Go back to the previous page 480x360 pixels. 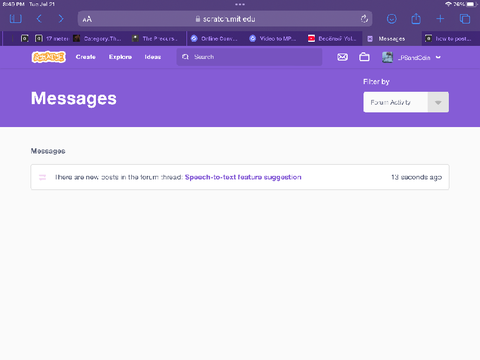click(39, 19)
